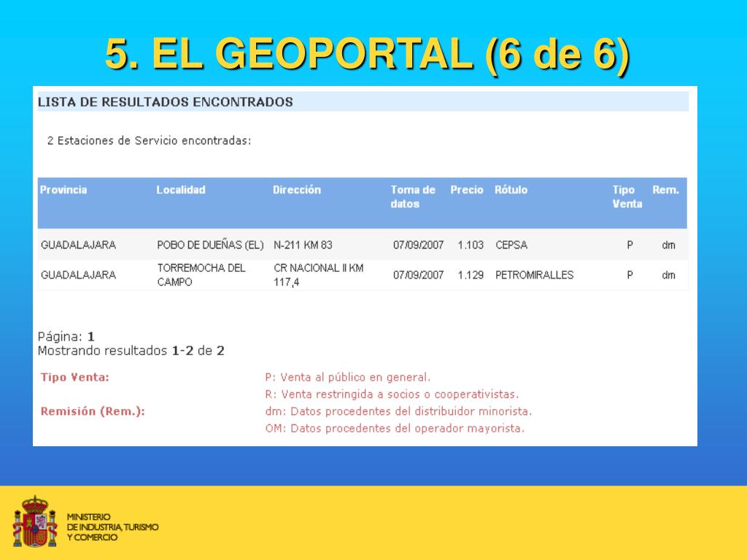Click dm in the CEPSA row

tap(668, 245)
